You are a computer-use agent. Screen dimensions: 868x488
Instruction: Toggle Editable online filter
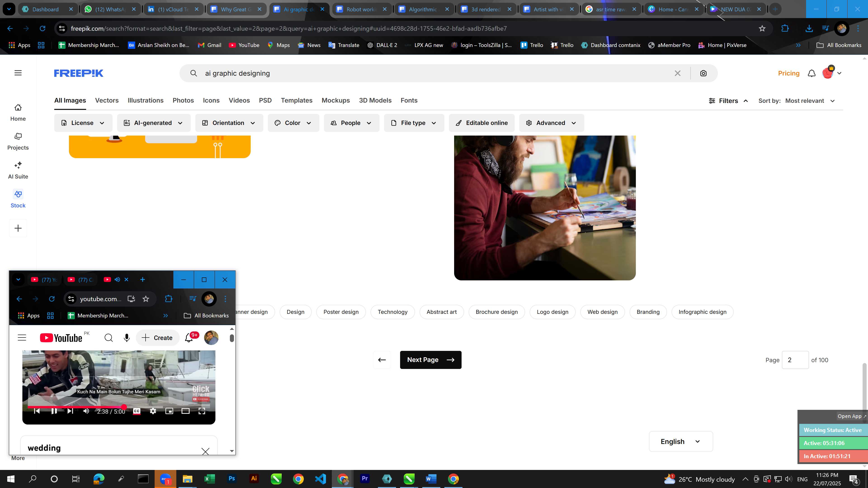coord(481,123)
